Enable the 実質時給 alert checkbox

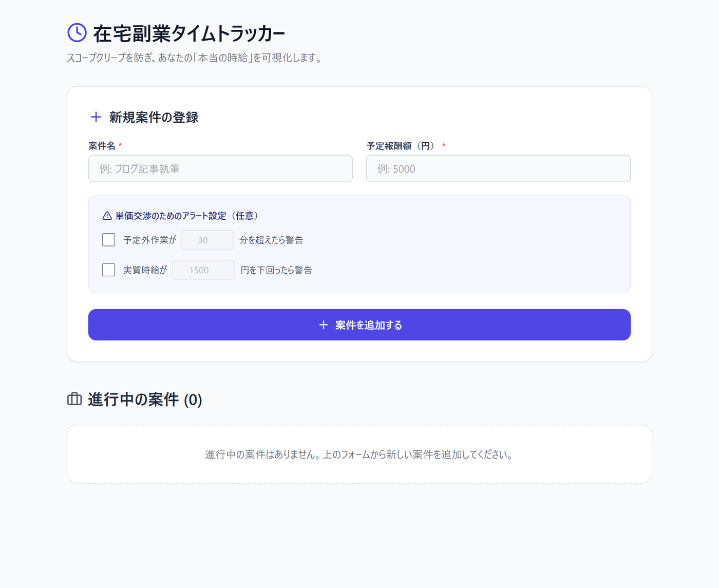pyautogui.click(x=108, y=270)
